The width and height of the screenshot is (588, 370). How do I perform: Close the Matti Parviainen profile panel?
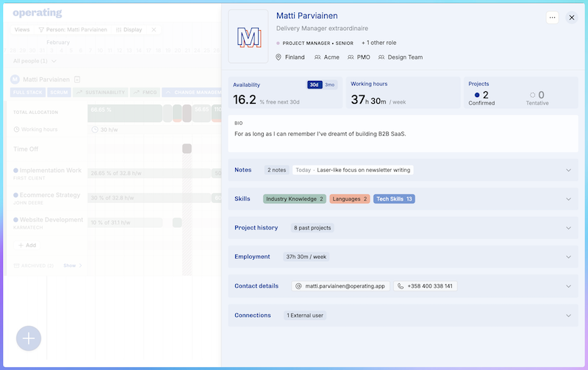572,18
